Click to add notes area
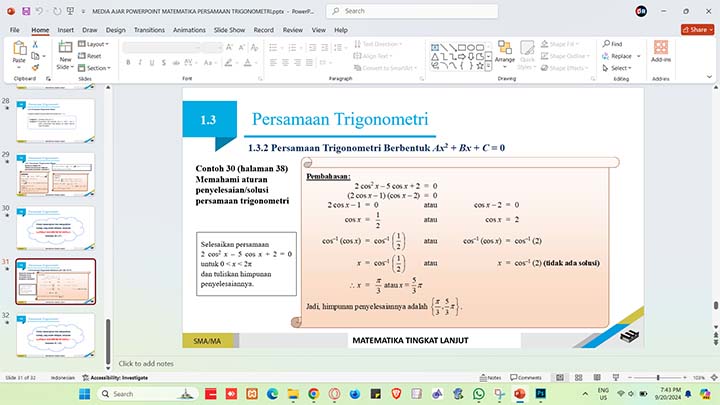Screen dimensions: 720x405 [x=146, y=364]
